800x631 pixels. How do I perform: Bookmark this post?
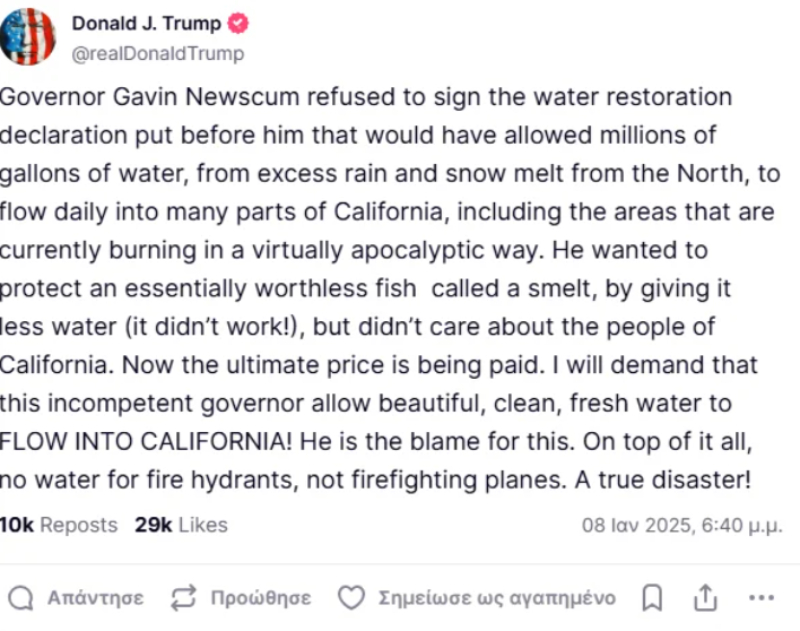(652, 598)
